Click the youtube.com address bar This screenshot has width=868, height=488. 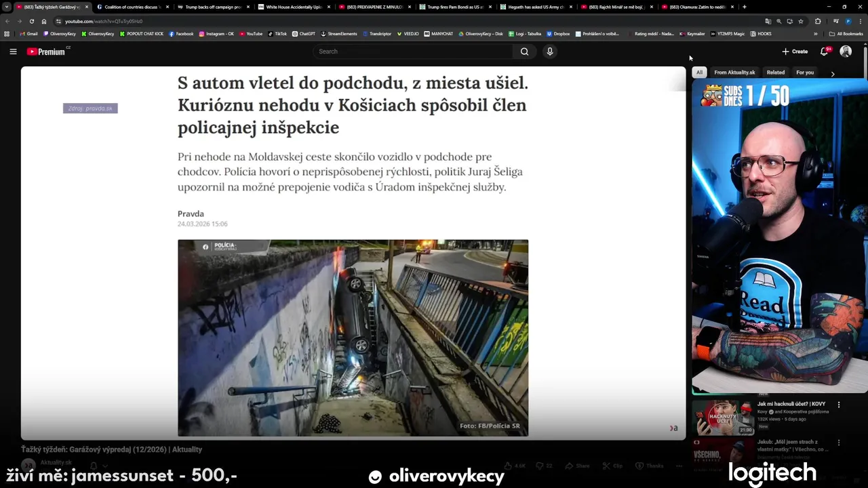click(407, 21)
